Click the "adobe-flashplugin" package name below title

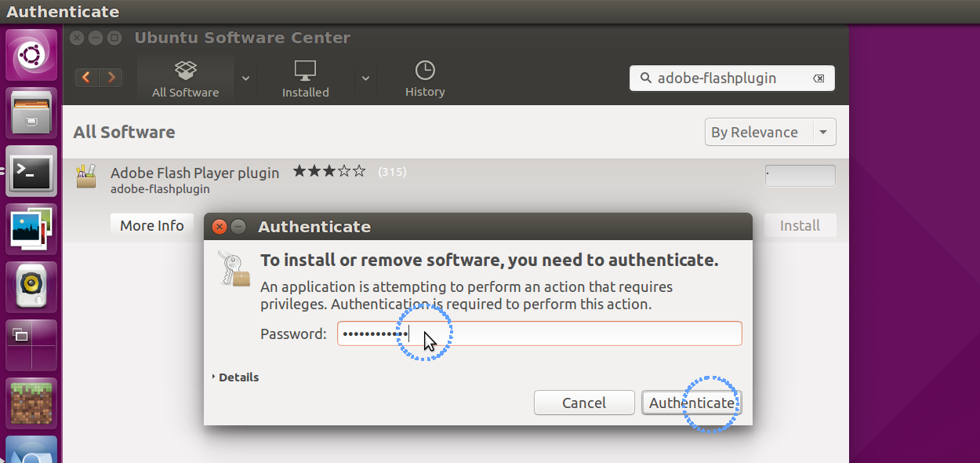click(160, 189)
